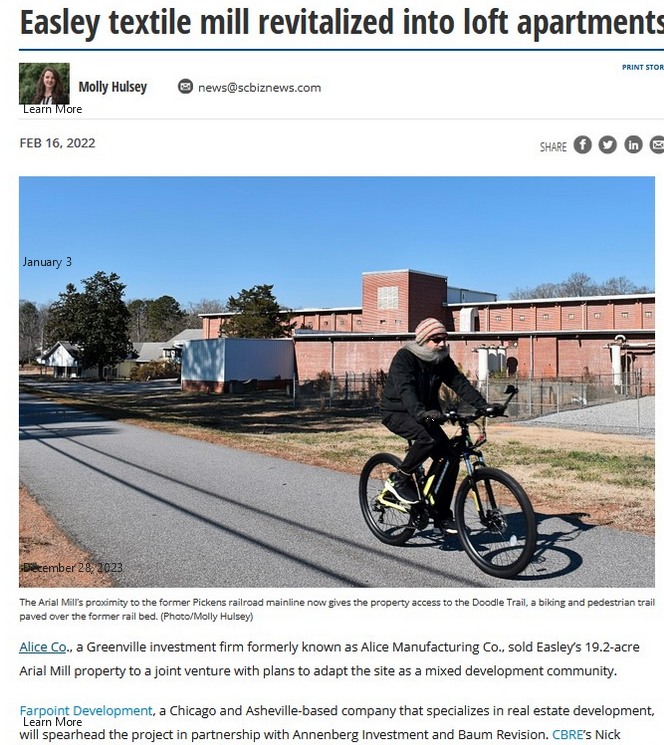The height and width of the screenshot is (745, 664).
Task: Click the envelope icon beside news@scbiznews.com
Action: [x=185, y=86]
